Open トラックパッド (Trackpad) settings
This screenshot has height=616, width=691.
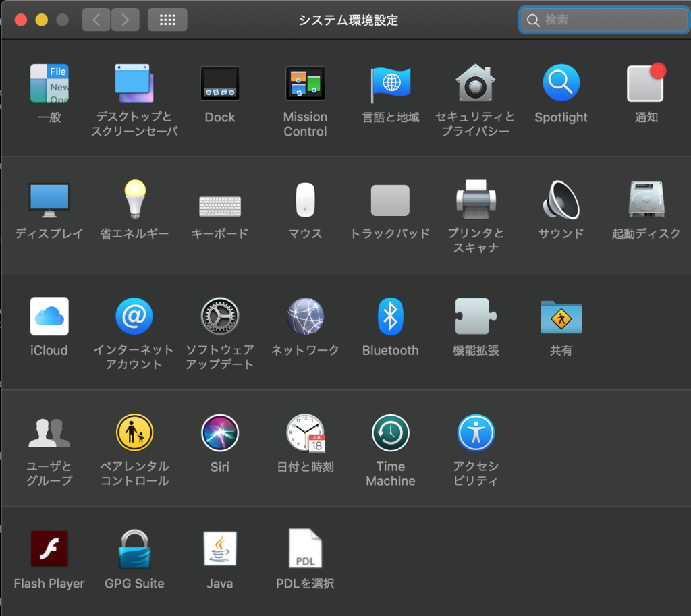(390, 200)
